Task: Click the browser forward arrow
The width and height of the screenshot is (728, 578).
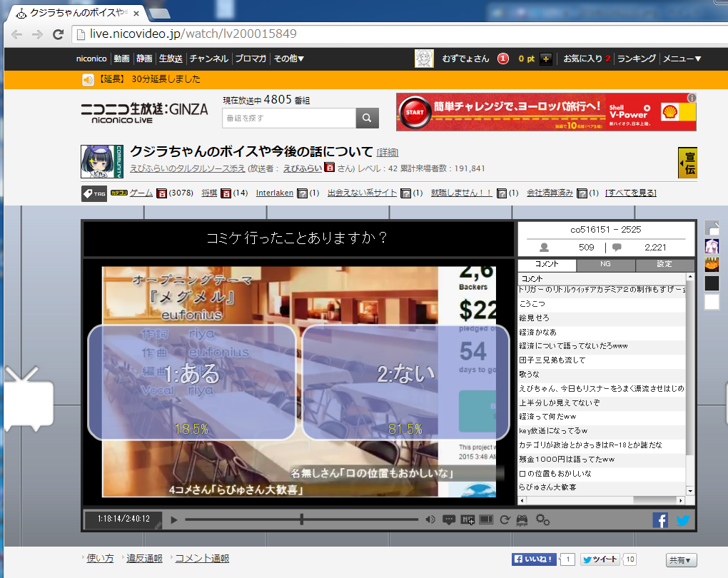Action: coord(37,34)
